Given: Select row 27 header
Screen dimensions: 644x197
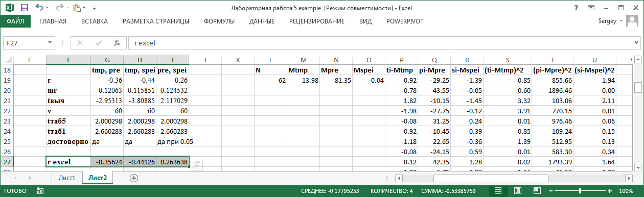Looking at the screenshot, I should click(x=7, y=162).
